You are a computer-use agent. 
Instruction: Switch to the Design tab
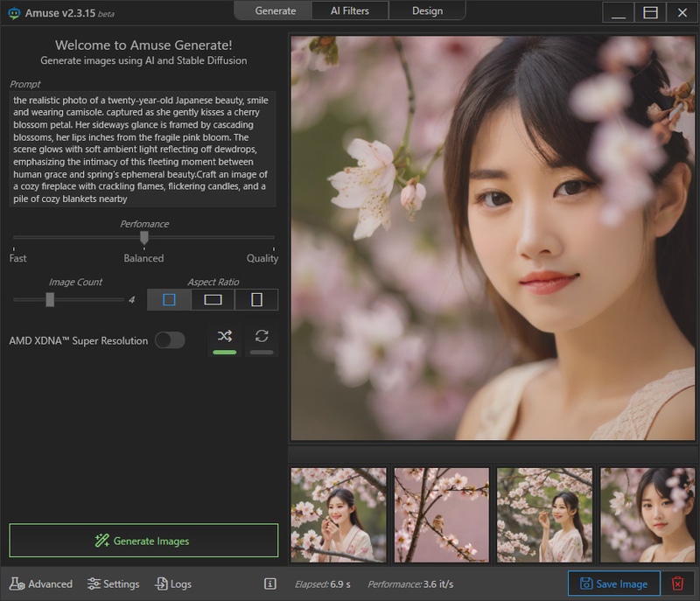click(427, 10)
